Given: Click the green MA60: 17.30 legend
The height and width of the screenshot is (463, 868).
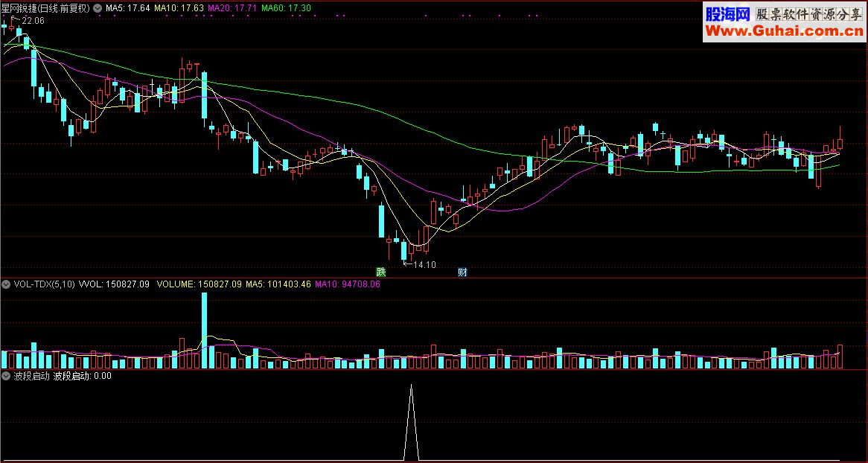Looking at the screenshot, I should coord(286,7).
